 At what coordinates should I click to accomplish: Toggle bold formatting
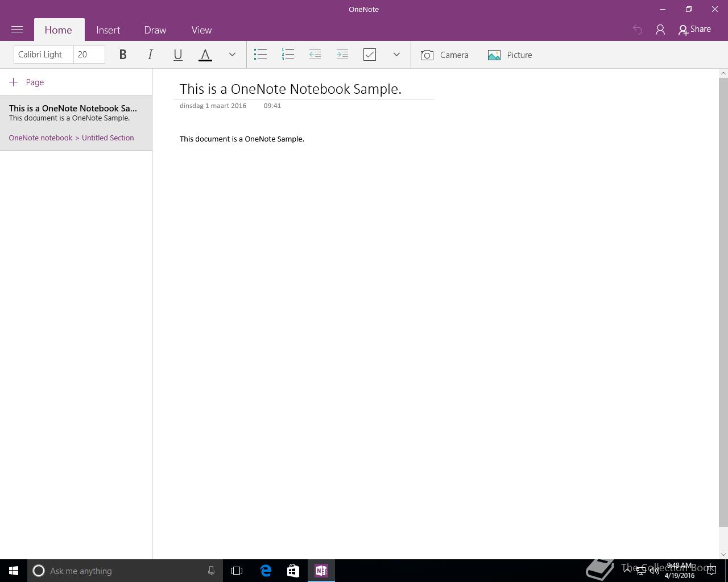pyautogui.click(x=123, y=55)
